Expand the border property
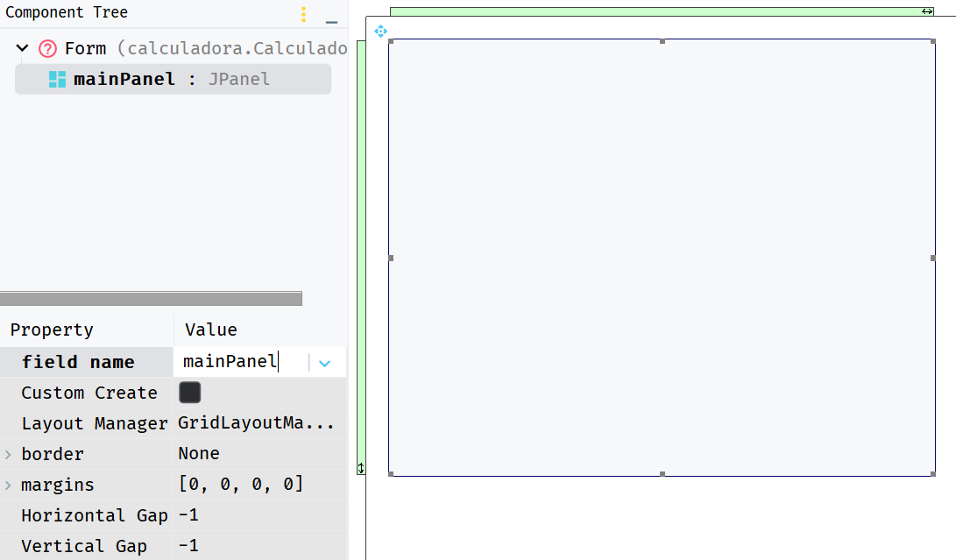The width and height of the screenshot is (956, 560). 8,453
